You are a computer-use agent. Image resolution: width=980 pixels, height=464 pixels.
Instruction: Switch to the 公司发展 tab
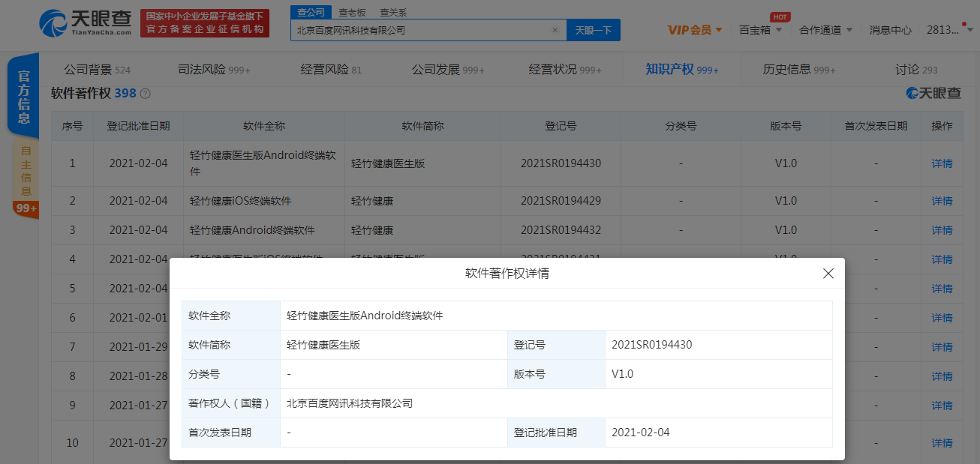click(x=448, y=70)
